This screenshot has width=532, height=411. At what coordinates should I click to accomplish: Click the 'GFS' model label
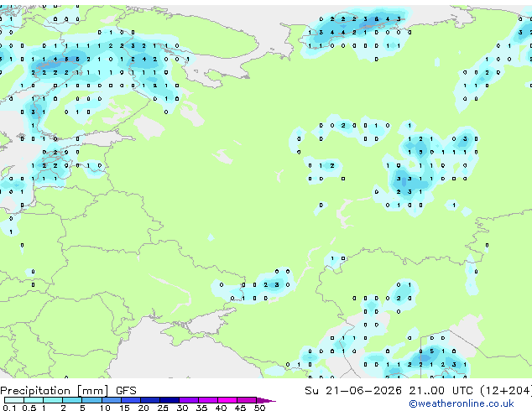point(126,391)
